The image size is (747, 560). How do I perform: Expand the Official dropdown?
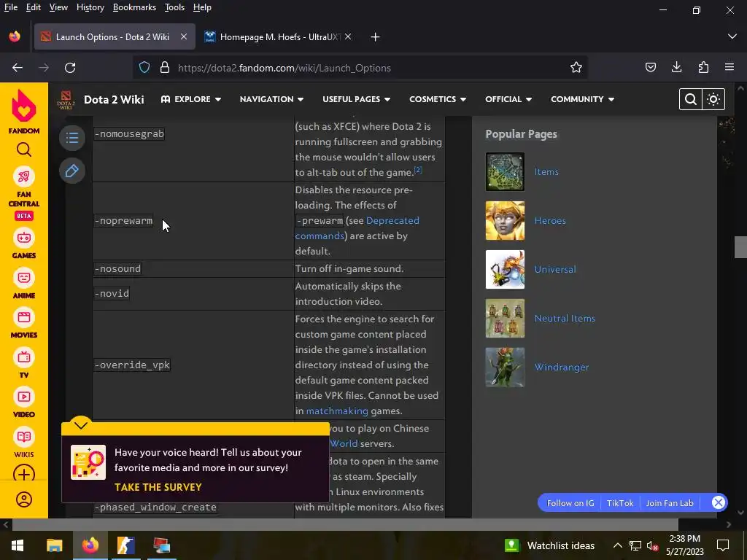[x=508, y=99]
